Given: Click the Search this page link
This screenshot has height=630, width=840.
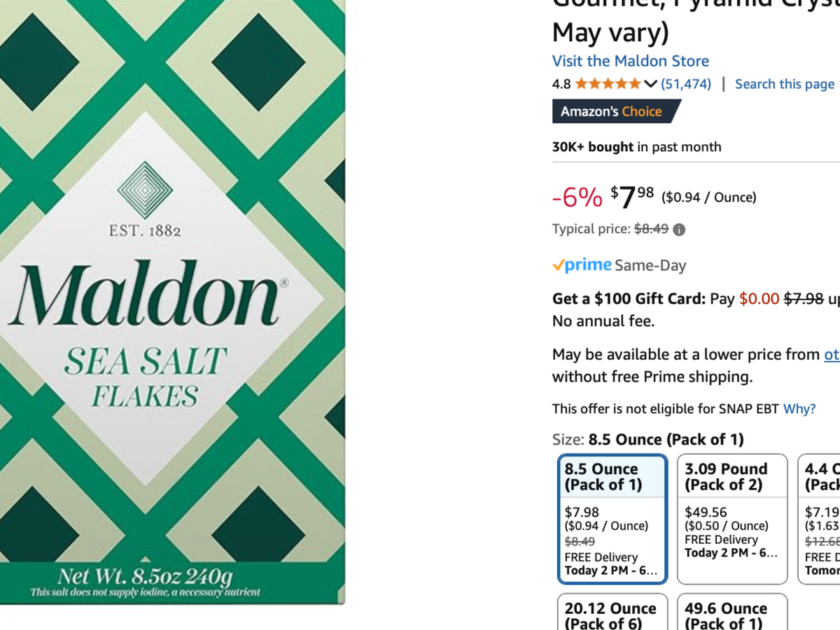Looking at the screenshot, I should tap(784, 84).
